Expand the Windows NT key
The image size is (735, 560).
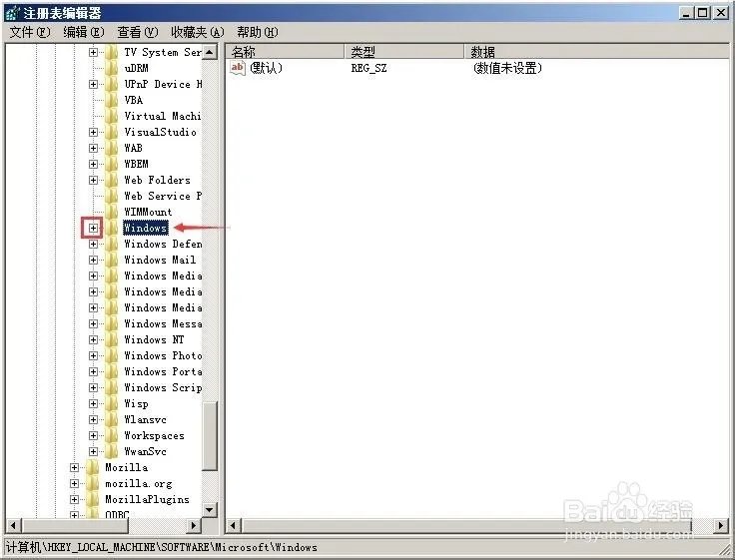tap(93, 339)
